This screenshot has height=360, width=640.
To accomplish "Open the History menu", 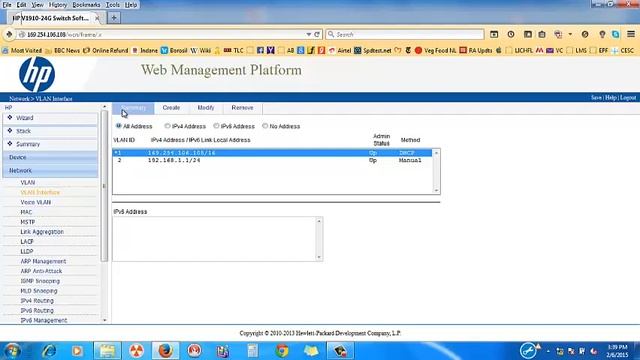I will click(x=58, y=5).
